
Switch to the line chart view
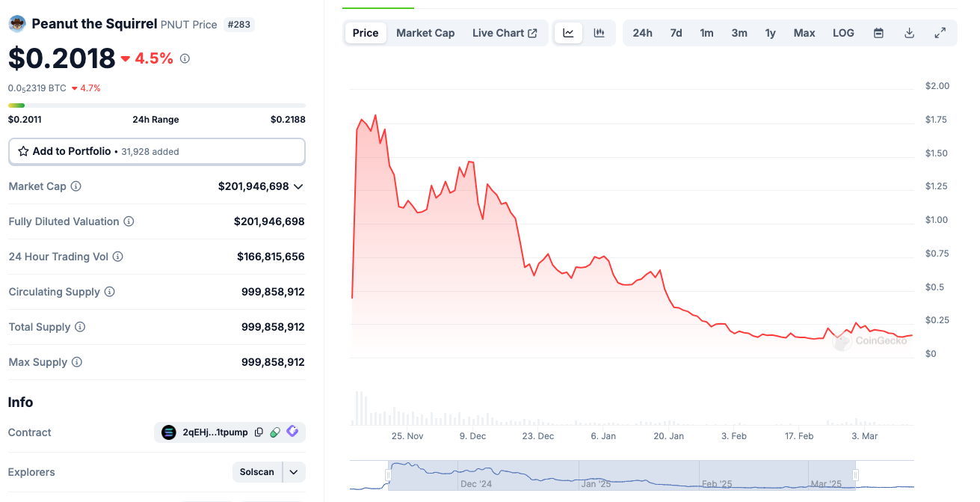click(568, 33)
